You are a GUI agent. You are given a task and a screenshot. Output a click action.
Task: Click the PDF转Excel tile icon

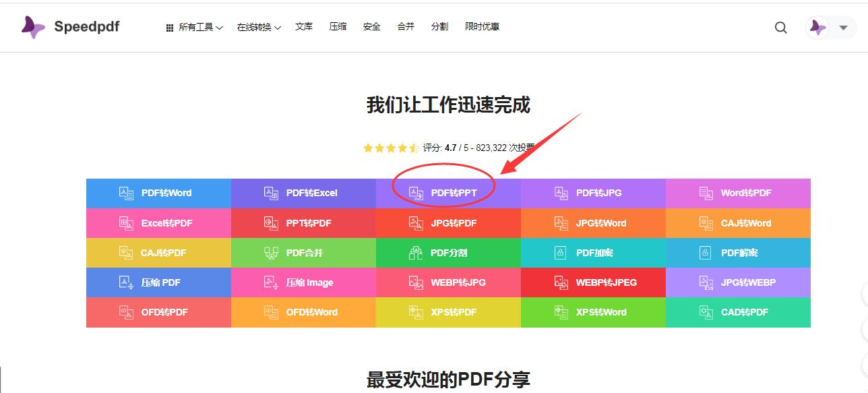(271, 193)
